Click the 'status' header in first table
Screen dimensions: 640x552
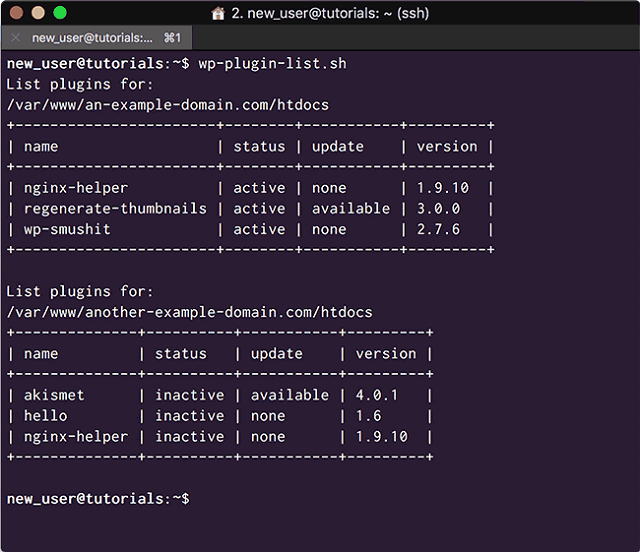point(259,147)
